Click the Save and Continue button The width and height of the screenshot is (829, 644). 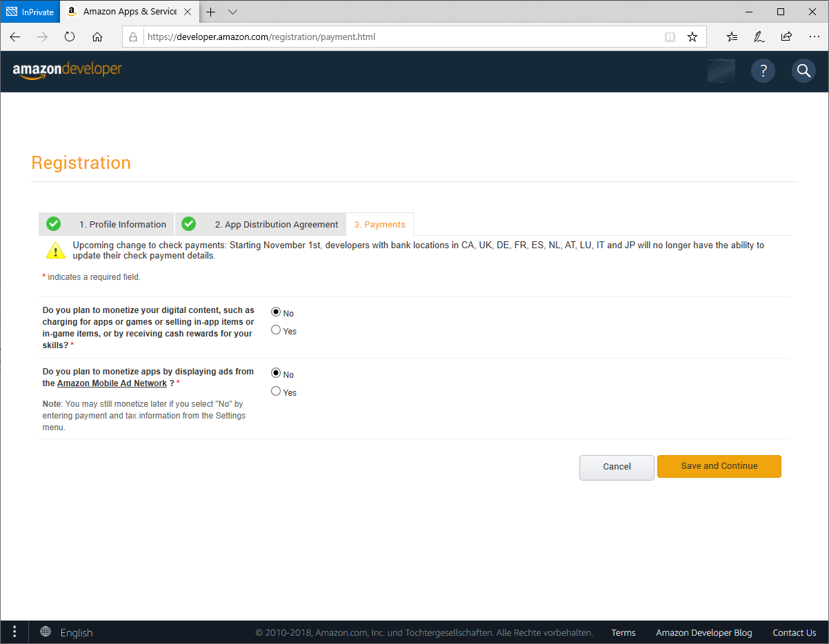coord(719,466)
